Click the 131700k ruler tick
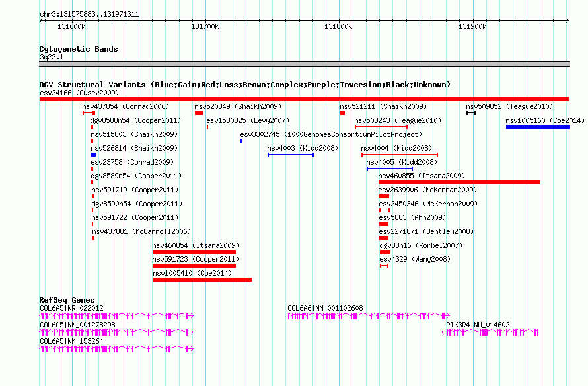588x386 pixels. pos(205,26)
